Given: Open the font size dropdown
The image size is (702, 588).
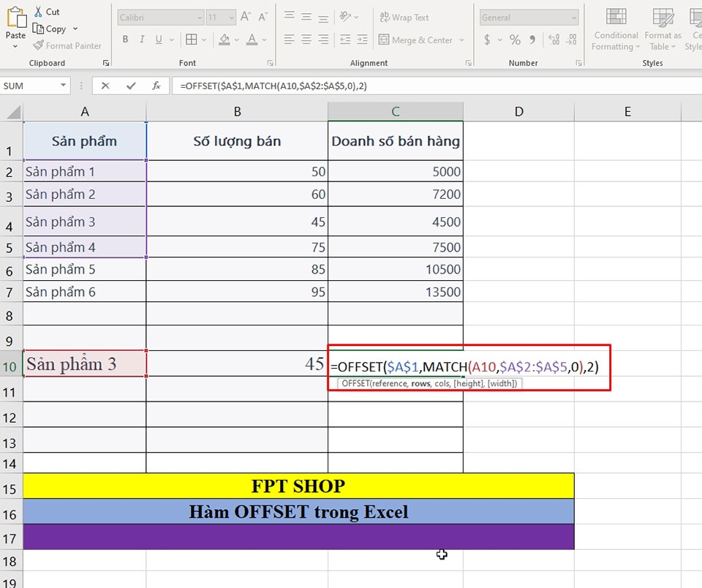Looking at the screenshot, I should coord(232,18).
